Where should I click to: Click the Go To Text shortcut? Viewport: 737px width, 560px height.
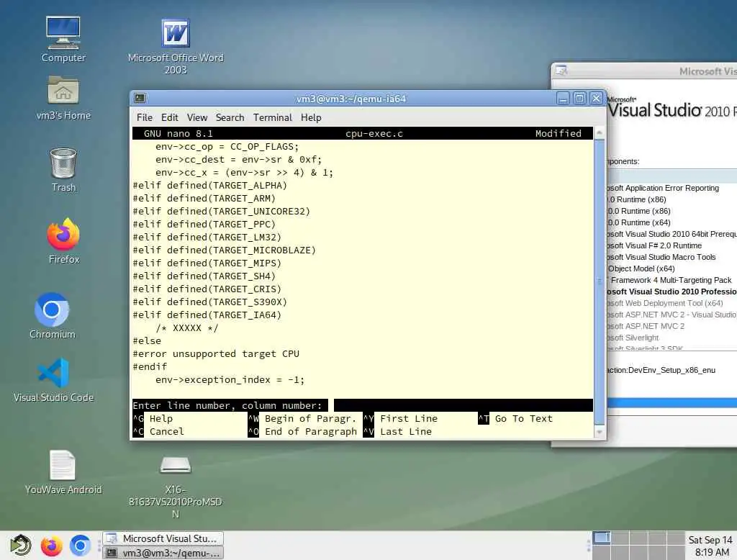click(x=515, y=418)
